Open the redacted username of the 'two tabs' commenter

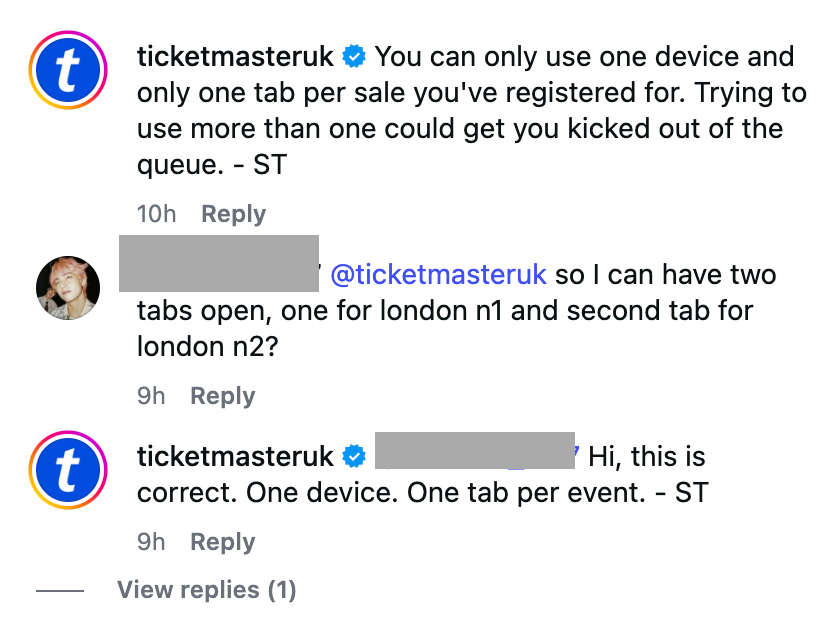coord(218,263)
